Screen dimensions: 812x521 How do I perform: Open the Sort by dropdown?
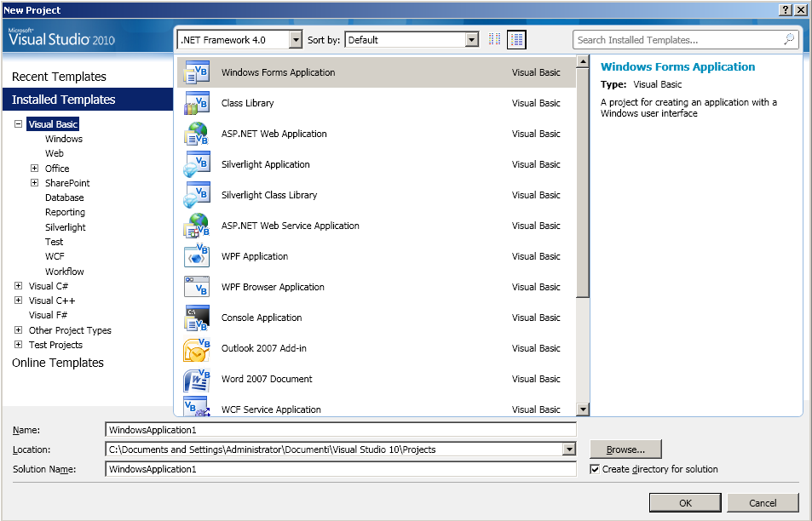coord(472,40)
